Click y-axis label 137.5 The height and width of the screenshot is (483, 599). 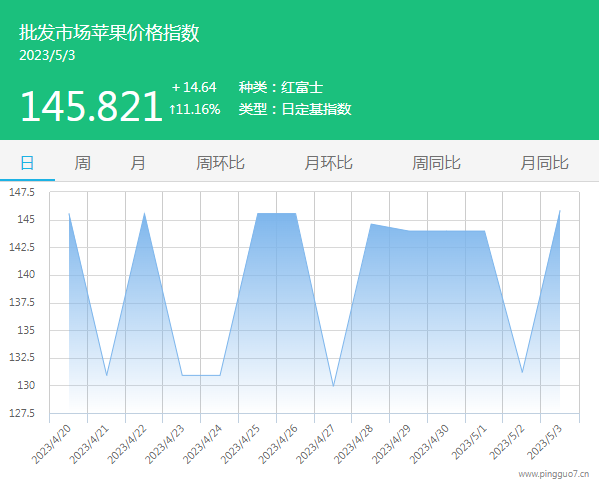point(22,302)
